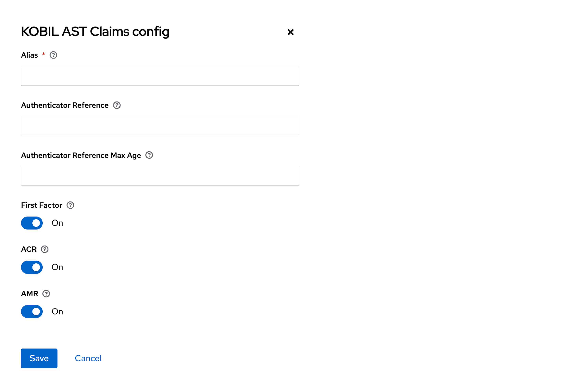Screen dimensions: 585x392
Task: Click the "On" text beside AMR switch
Action: point(57,311)
